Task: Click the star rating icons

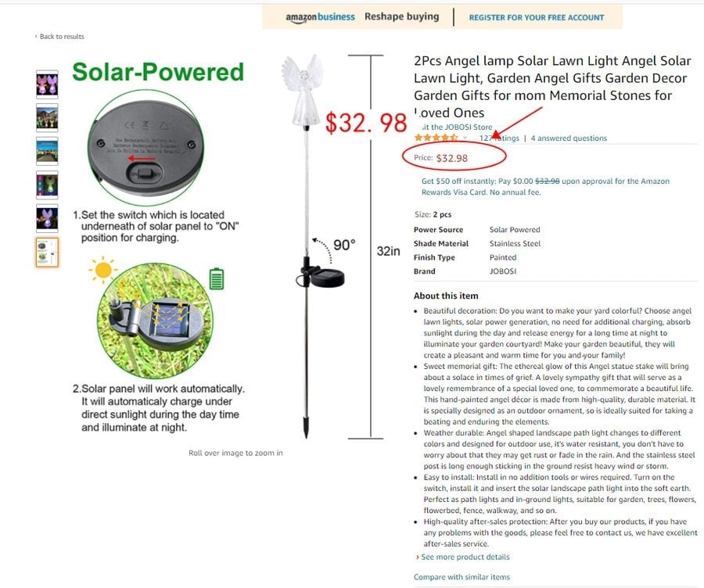Action: click(436, 138)
